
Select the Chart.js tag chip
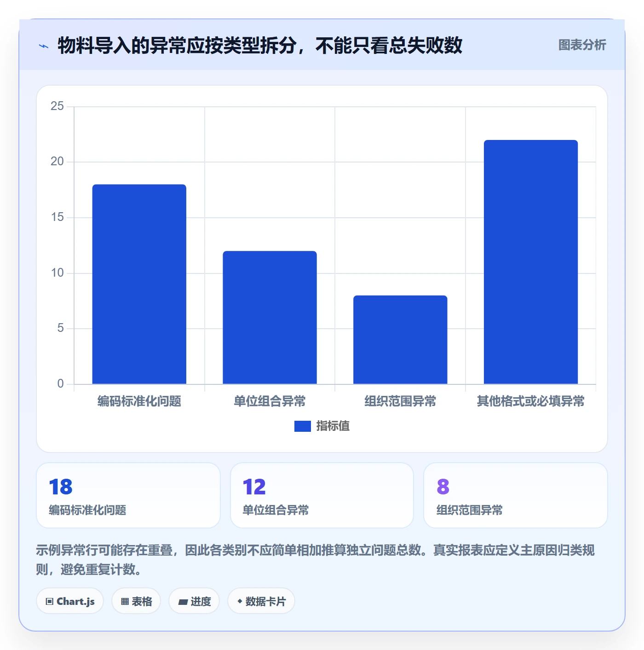70,601
